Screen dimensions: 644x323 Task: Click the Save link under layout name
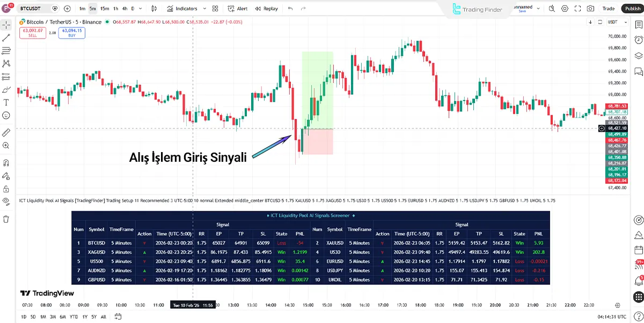[x=521, y=12]
